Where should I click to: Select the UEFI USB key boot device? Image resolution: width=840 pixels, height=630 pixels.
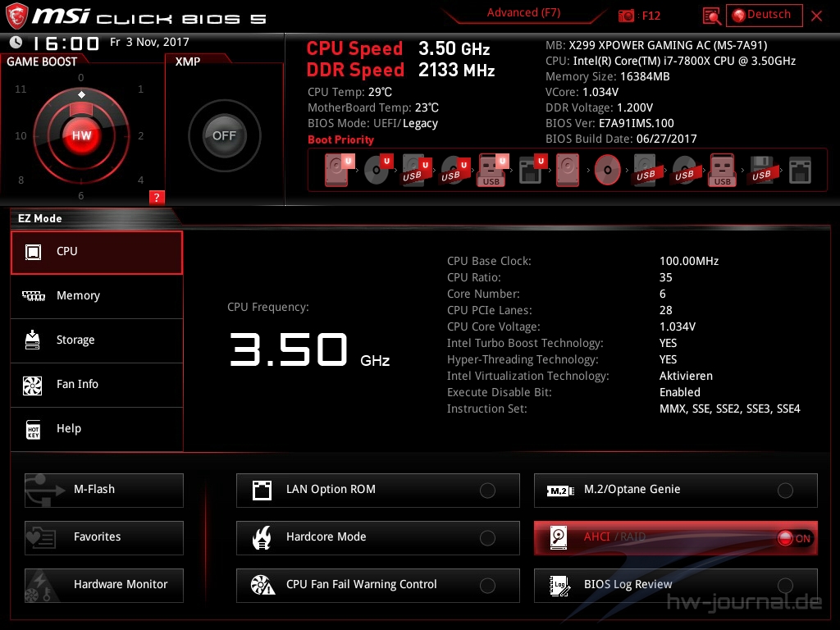(492, 170)
